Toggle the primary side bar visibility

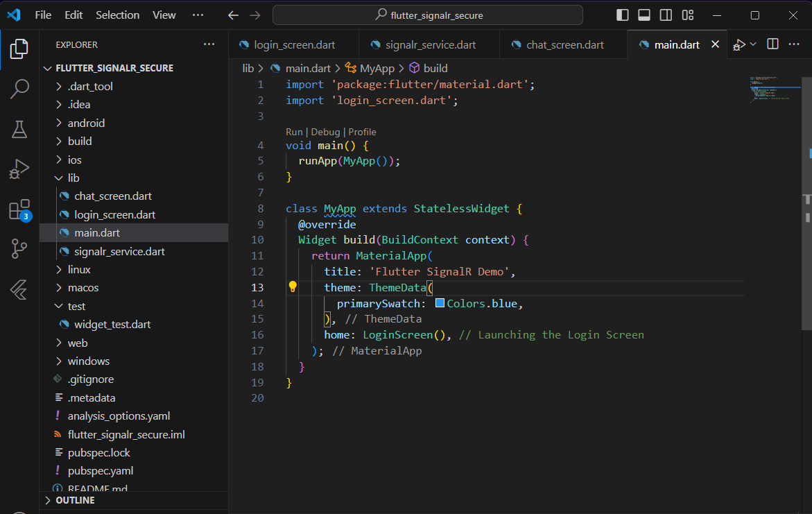pyautogui.click(x=623, y=15)
